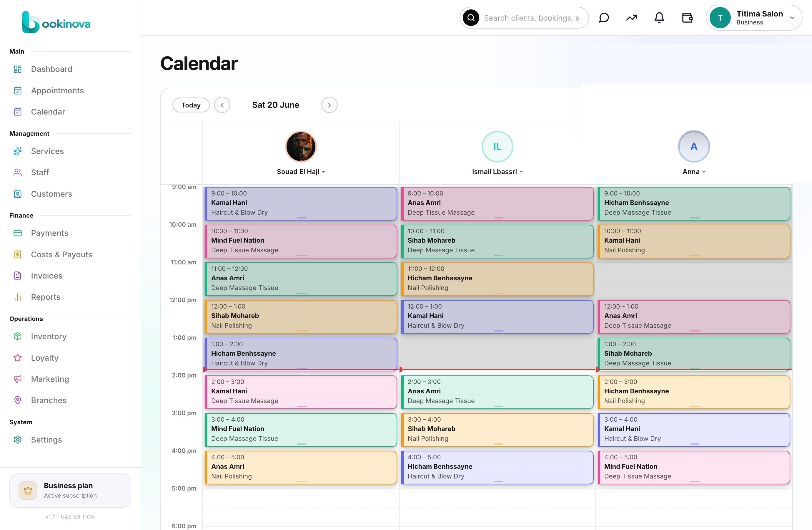Open messages via chat bubble icon
This screenshot has height=530, width=812.
(604, 18)
